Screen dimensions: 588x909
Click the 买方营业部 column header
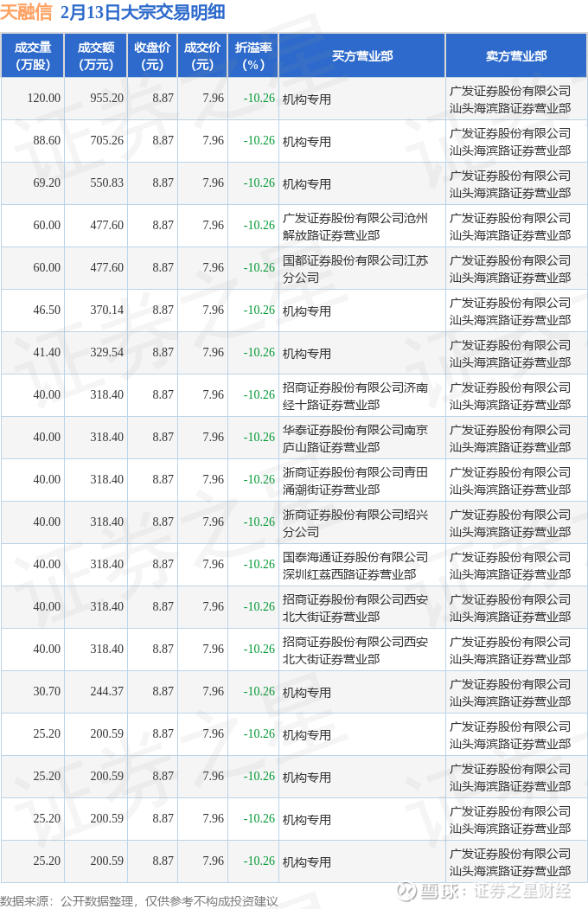coord(361,55)
